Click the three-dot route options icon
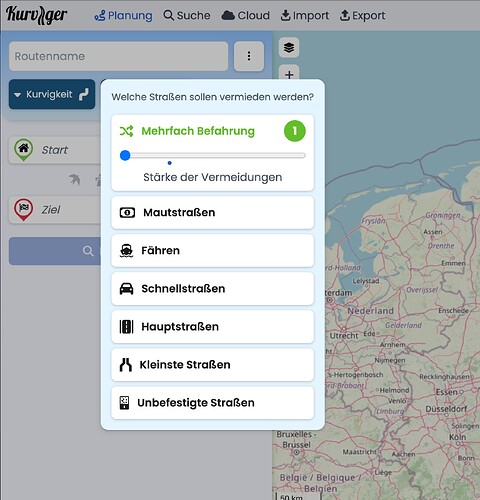The height and width of the screenshot is (500, 480). click(x=249, y=56)
